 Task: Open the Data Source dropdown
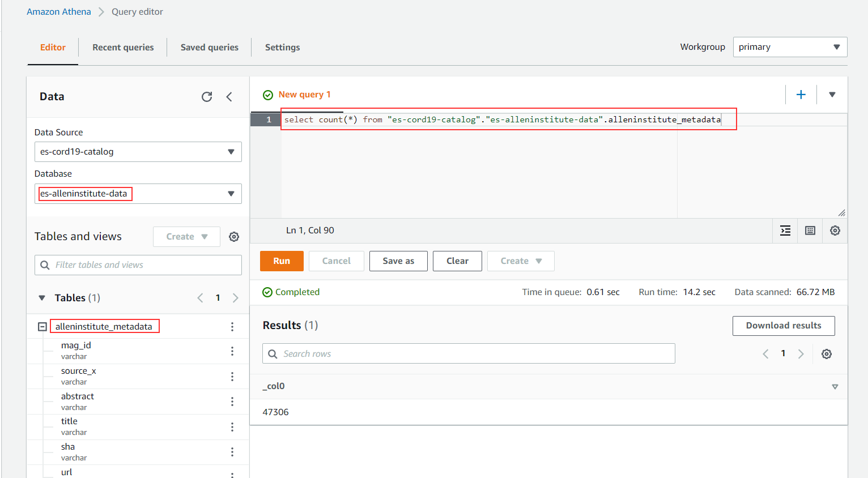point(138,152)
